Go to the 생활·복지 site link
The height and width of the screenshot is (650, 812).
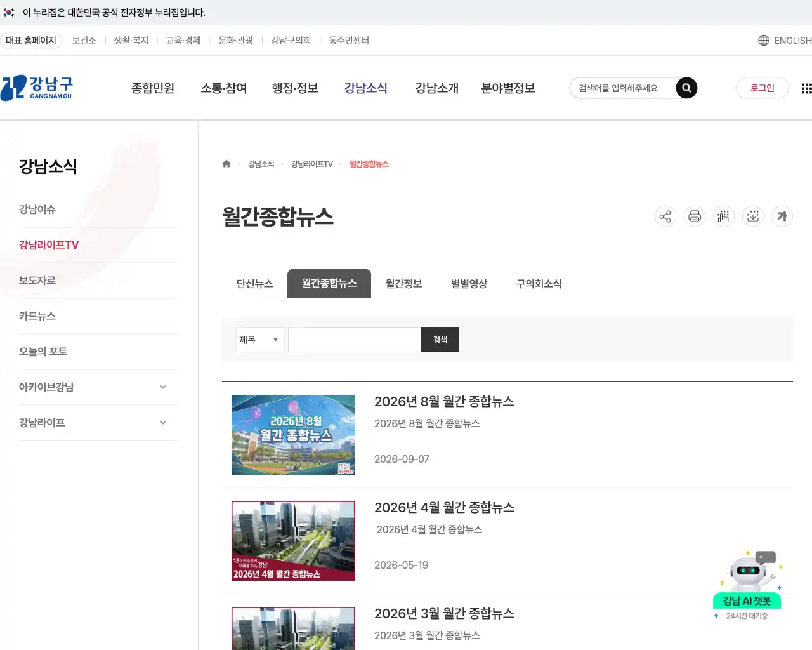pos(131,41)
